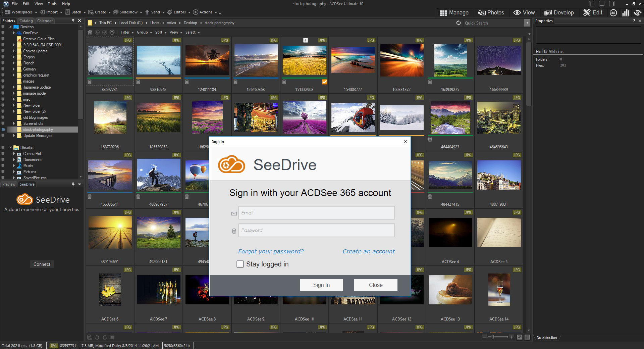Click the Connect button in SeeDrive pane

[x=42, y=264]
